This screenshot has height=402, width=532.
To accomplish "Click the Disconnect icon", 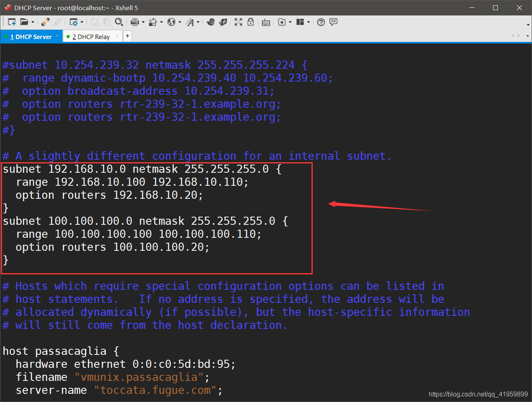I will point(58,22).
